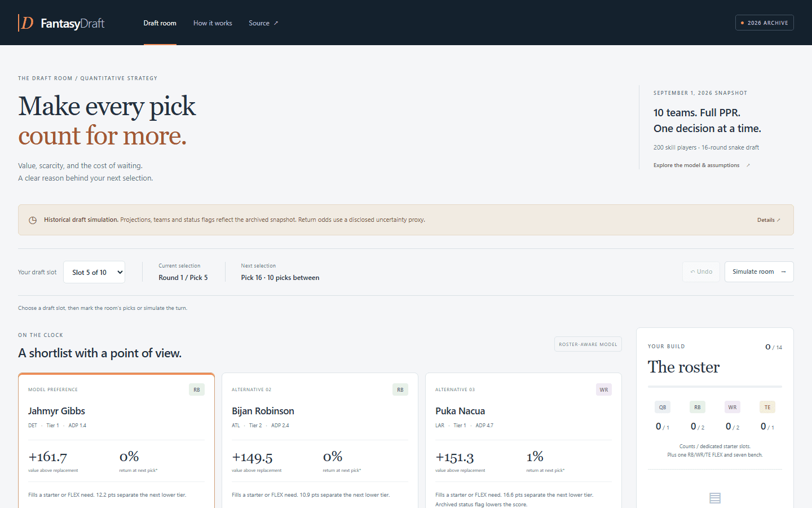Open Explore the model & assumptions link
Viewport: 812px width, 508px height.
(701, 165)
